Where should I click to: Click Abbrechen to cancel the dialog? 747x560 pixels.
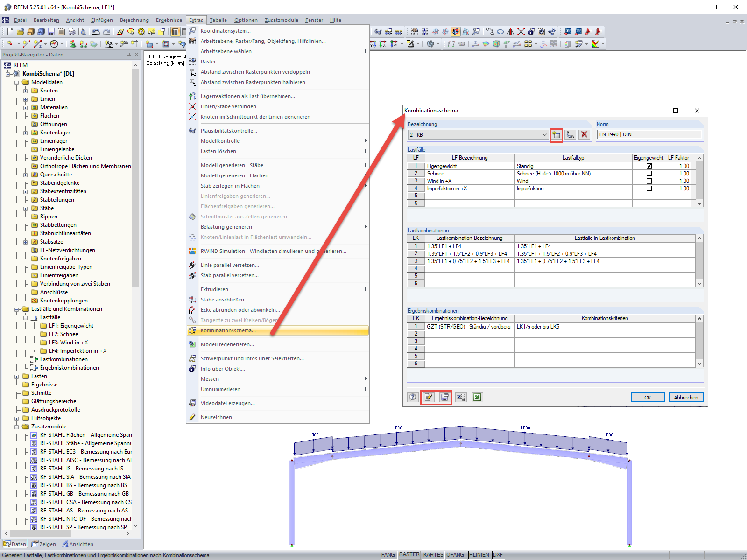click(686, 398)
